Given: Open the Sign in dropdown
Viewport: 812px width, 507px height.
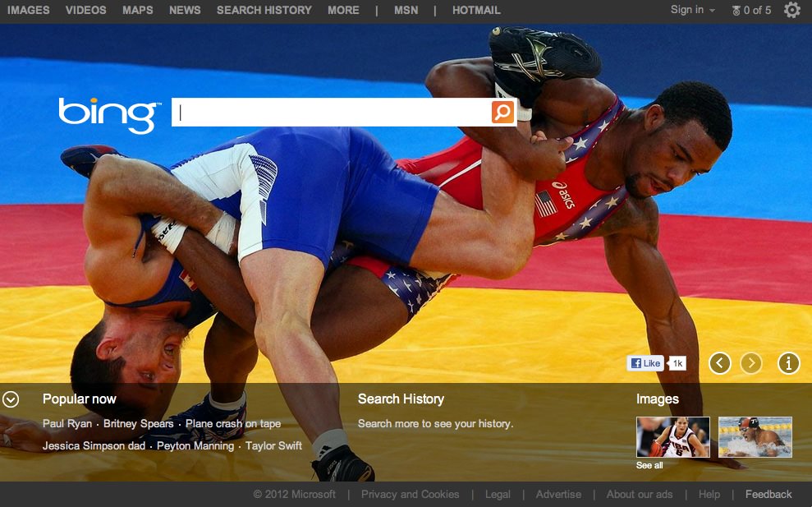Looking at the screenshot, I should 692,10.
